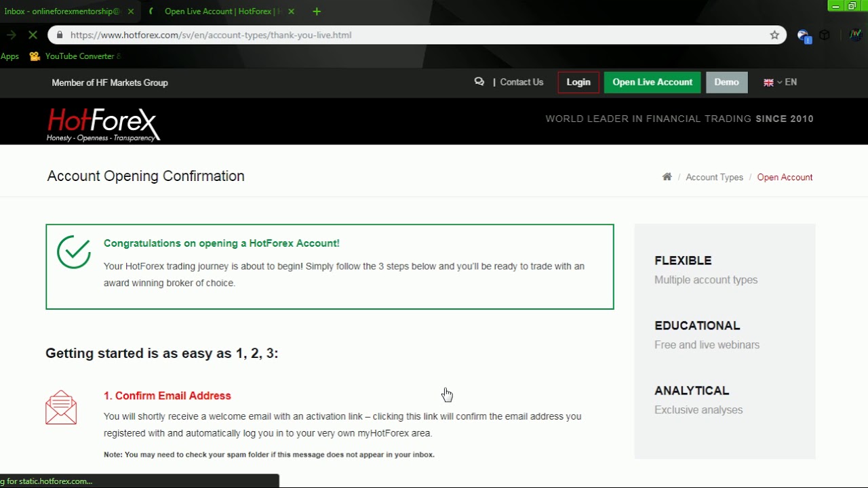
Task: Go forward in browser history
Action: click(x=12, y=35)
